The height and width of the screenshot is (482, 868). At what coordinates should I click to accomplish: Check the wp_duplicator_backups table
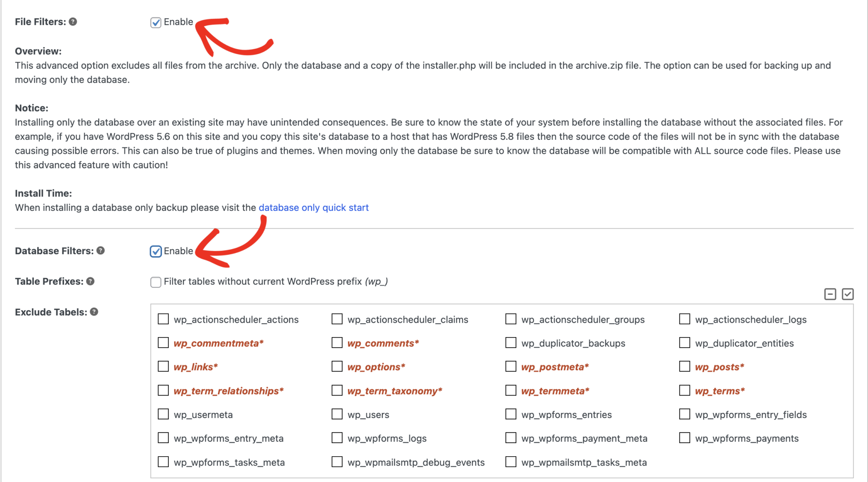click(510, 343)
